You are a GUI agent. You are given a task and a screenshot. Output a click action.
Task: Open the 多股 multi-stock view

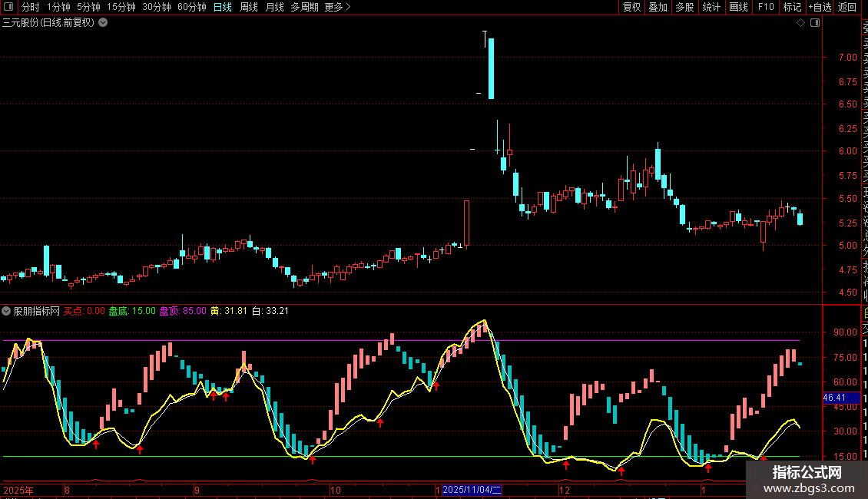tap(684, 7)
